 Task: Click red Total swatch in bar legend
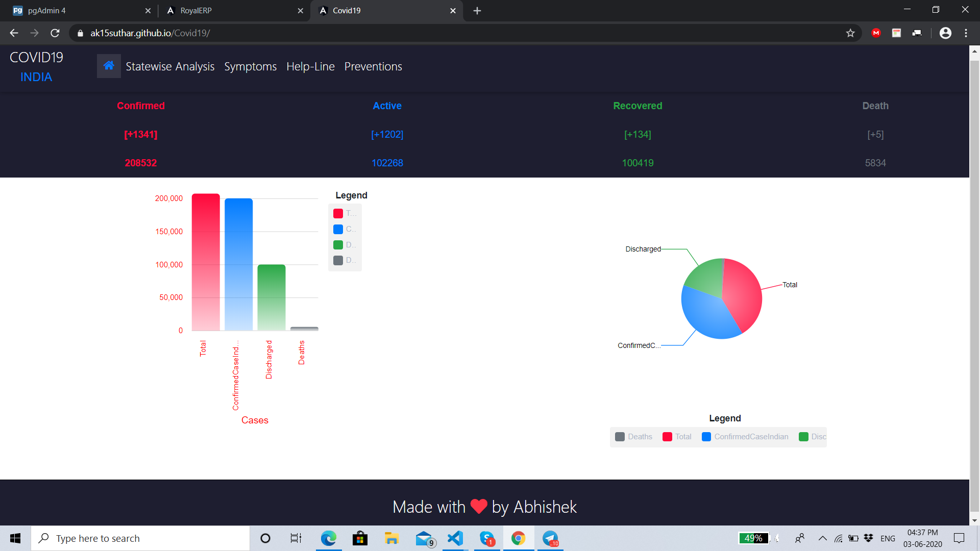pos(338,213)
